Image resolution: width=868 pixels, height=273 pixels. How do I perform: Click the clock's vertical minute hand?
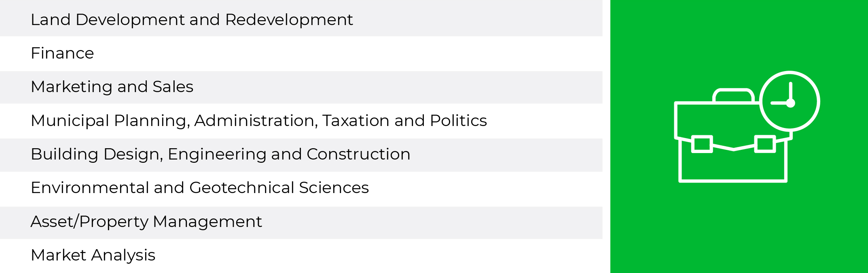(x=791, y=92)
